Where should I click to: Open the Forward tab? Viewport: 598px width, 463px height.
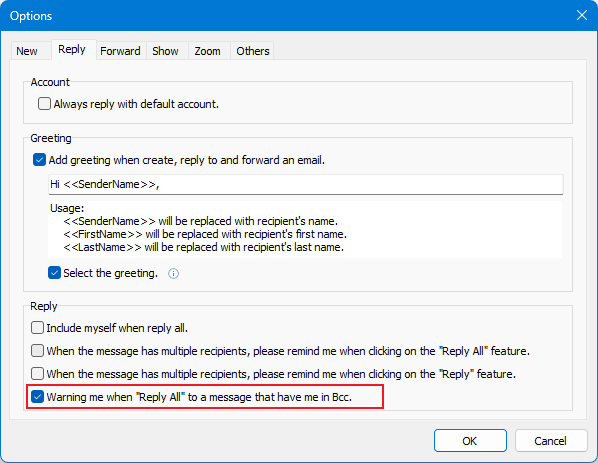point(120,51)
